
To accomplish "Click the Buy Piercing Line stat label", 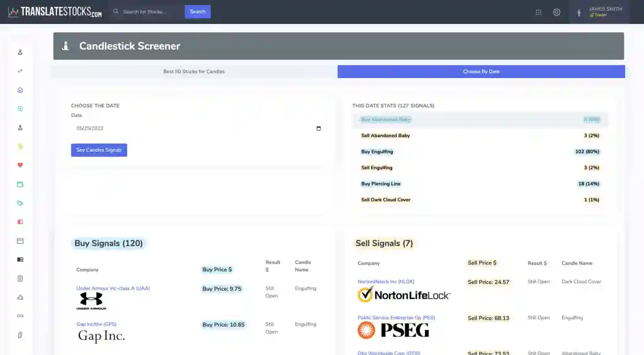I will (381, 184).
